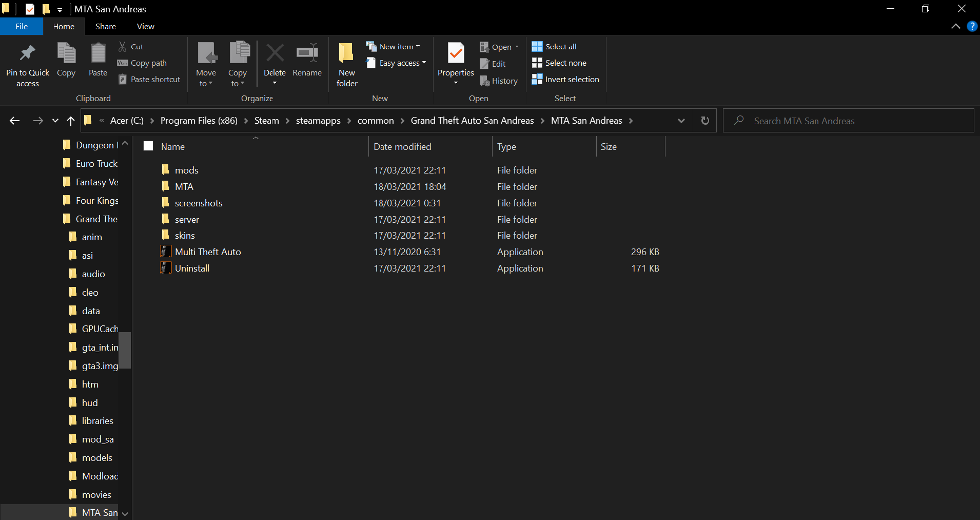Click Copy path in the ribbon

pos(142,63)
